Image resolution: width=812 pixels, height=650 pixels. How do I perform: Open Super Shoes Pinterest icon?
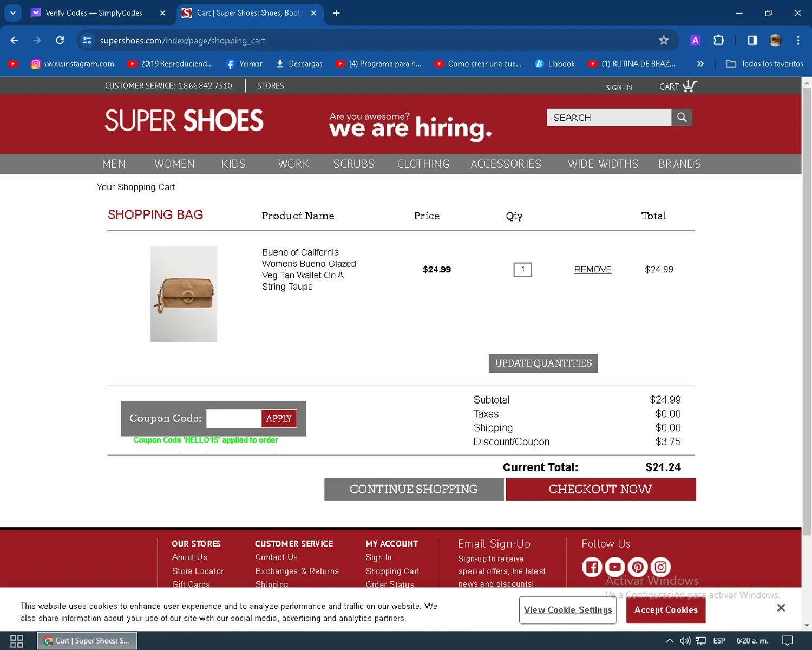[638, 567]
